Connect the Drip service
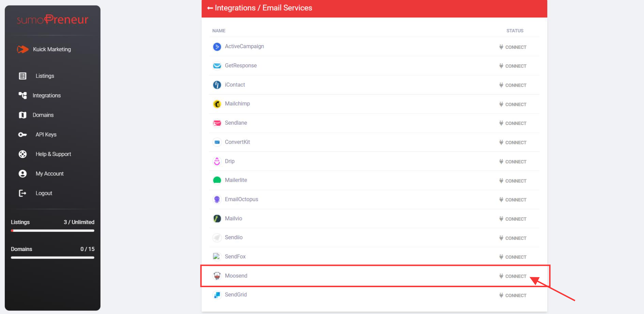Viewport: 644px width, 314px height. pos(513,162)
